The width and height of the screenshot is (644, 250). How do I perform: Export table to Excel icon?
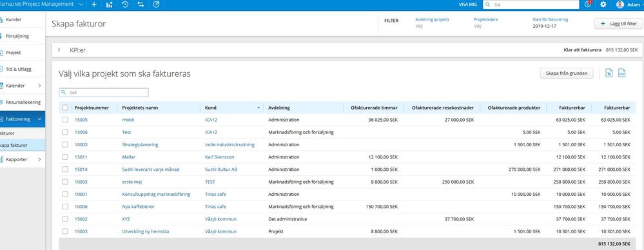click(x=609, y=73)
